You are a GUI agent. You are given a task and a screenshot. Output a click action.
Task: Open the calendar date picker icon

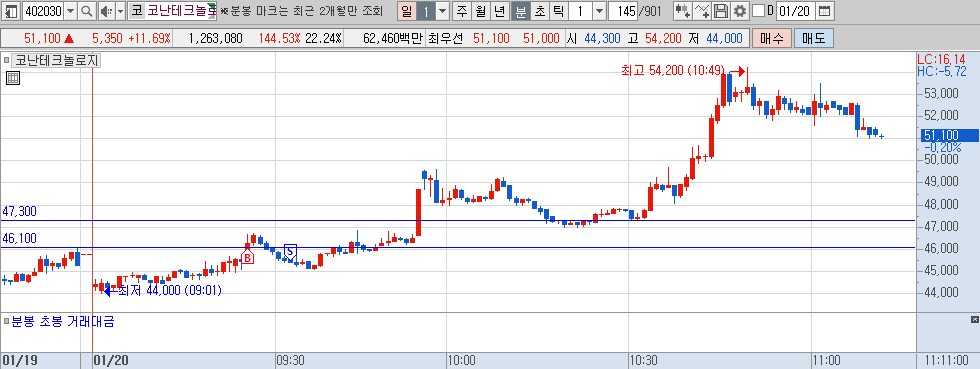[x=825, y=11]
